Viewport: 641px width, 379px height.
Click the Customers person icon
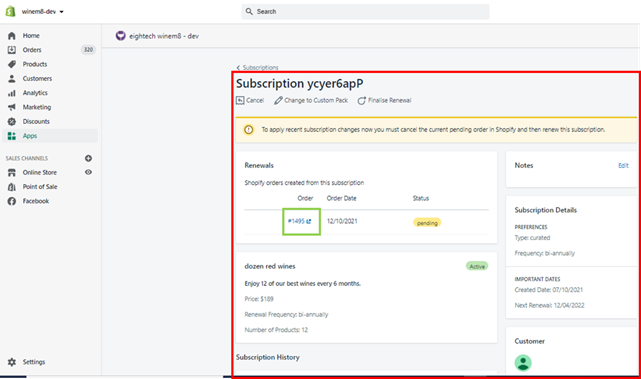[12, 78]
